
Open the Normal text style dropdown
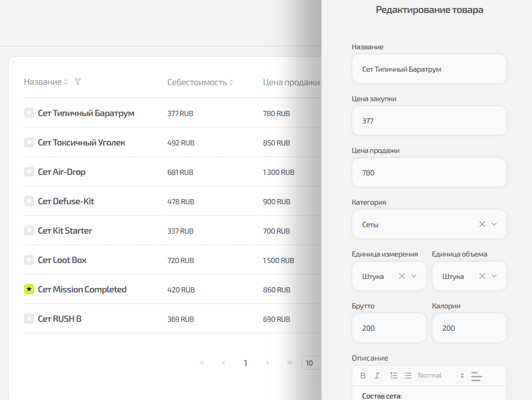441,376
